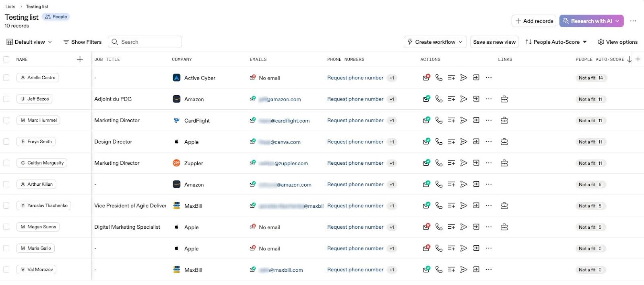Click the send icon in Marc Hummel row
Viewport: 644px width, 285px height.
pos(464,120)
